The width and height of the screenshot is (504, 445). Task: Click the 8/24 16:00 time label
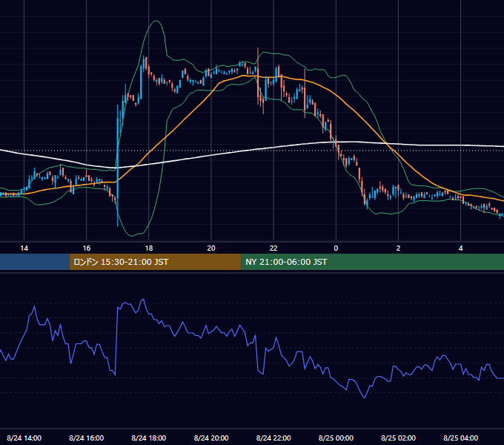(x=87, y=438)
